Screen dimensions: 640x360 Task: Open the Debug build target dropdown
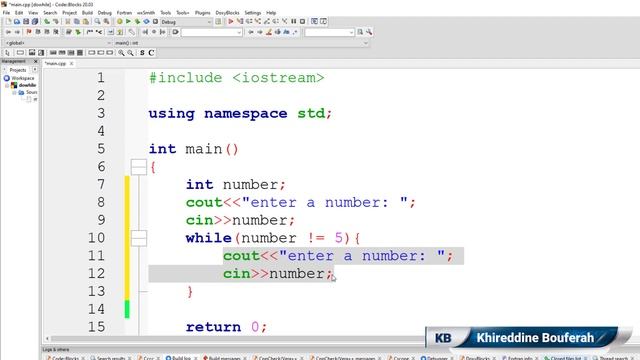[187, 22]
